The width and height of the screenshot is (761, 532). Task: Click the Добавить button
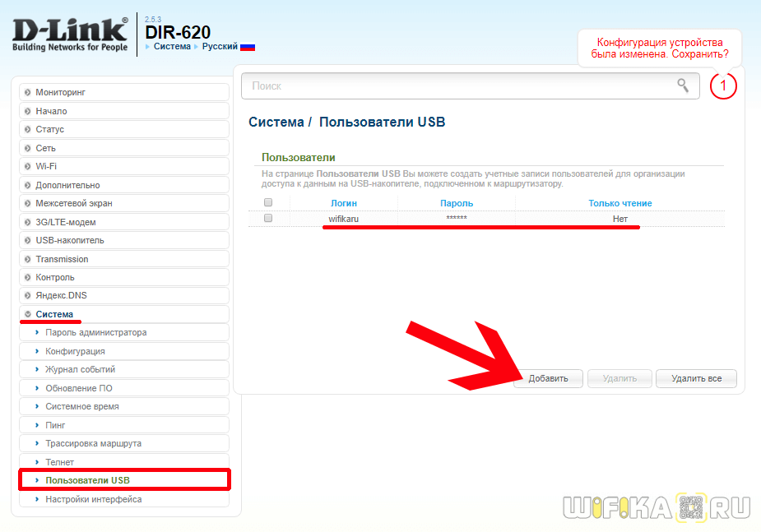548,378
